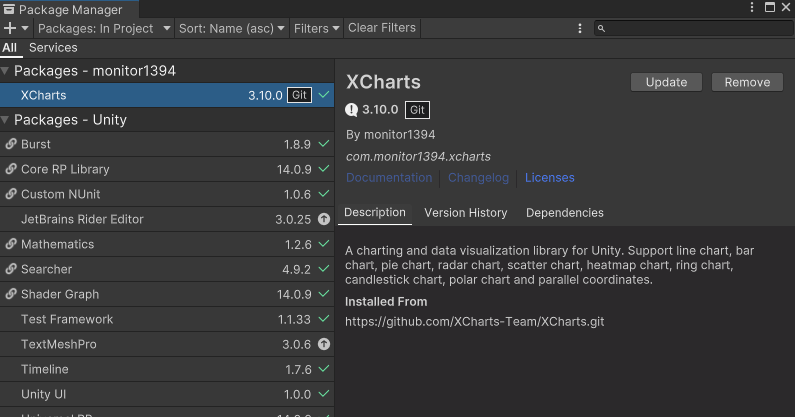Click the checkmark on Shader Graph row
Screen dimensions: 795x417
click(324, 294)
